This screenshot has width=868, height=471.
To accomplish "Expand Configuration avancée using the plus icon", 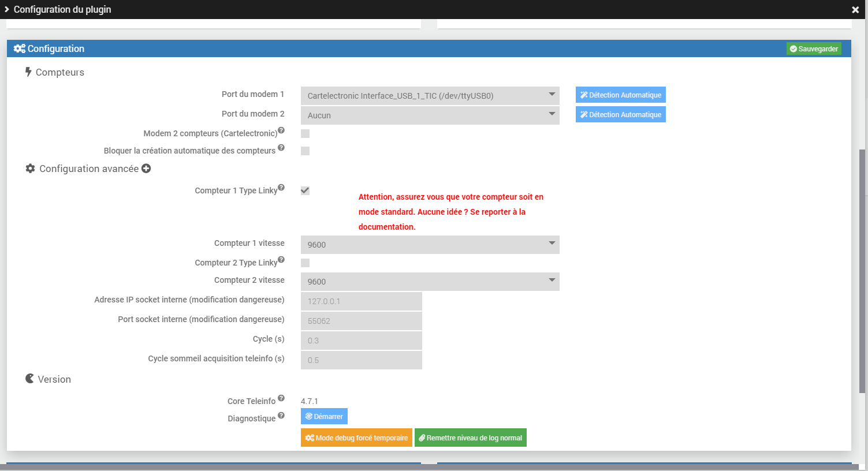I will (x=146, y=168).
